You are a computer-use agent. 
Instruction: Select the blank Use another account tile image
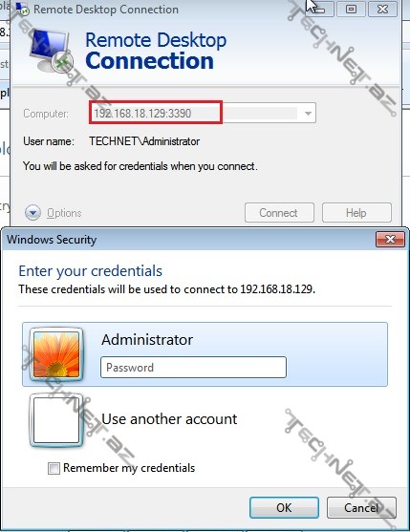click(x=56, y=420)
